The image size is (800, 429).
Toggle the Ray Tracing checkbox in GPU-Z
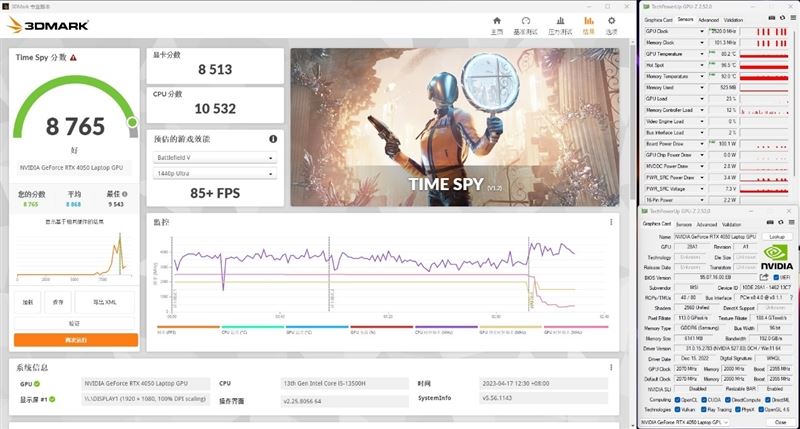coord(704,410)
